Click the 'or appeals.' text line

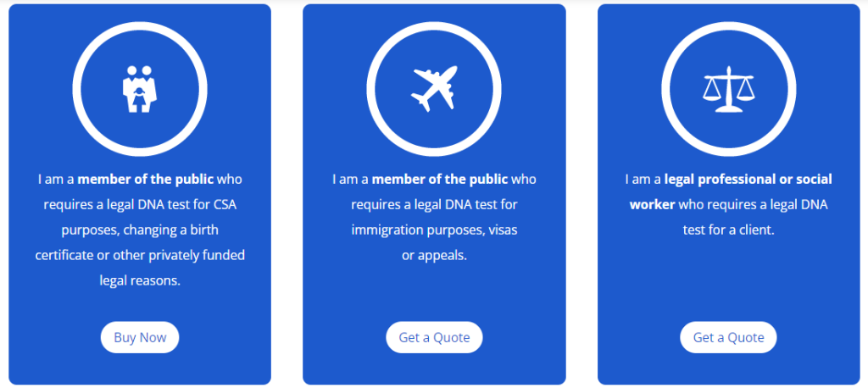tap(434, 255)
